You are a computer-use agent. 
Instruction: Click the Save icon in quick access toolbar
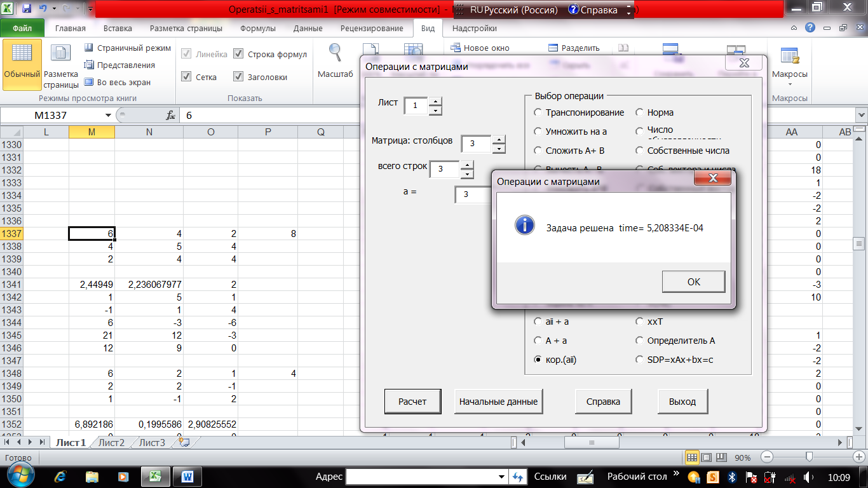pos(27,10)
